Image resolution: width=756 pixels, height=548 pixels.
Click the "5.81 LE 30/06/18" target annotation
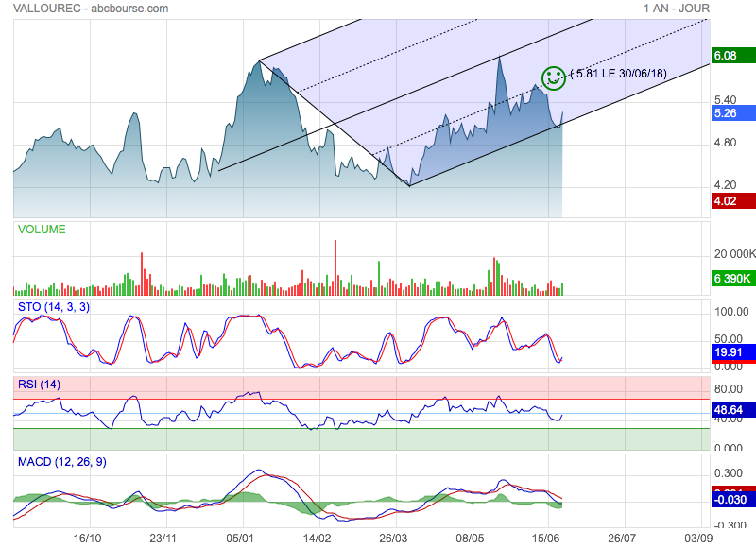[x=619, y=74]
